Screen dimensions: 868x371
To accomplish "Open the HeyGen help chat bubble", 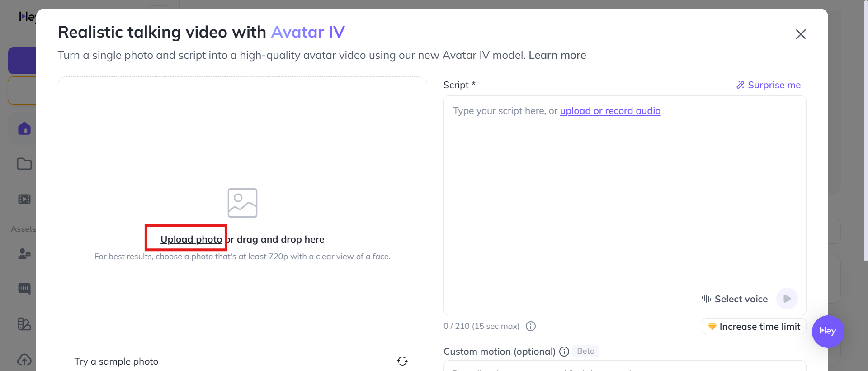I will click(x=828, y=331).
